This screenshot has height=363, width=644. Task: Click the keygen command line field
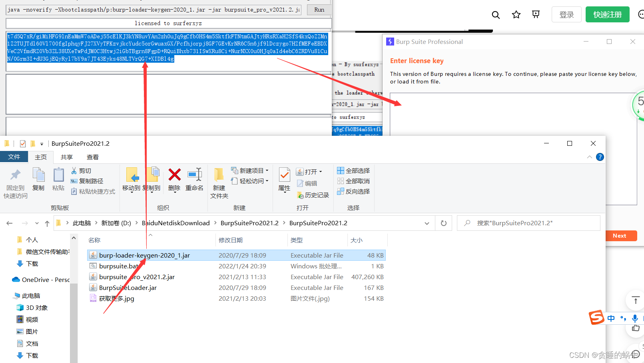(x=154, y=10)
